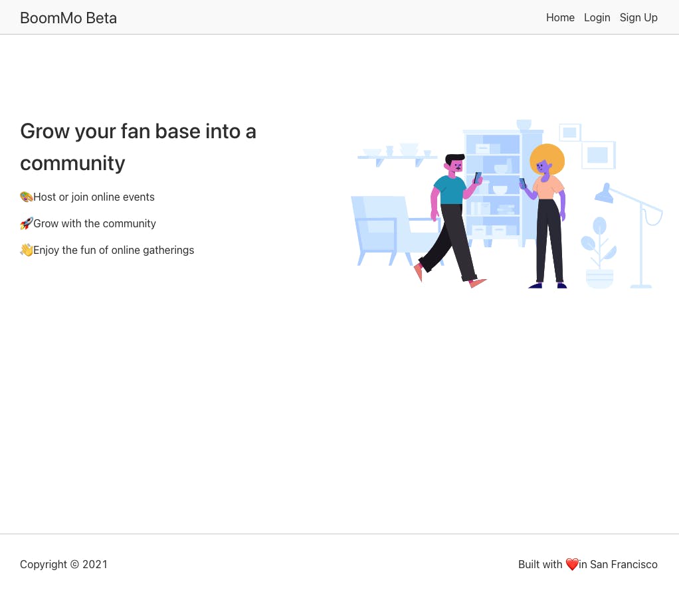Click the waving hand emoji icon

[27, 250]
